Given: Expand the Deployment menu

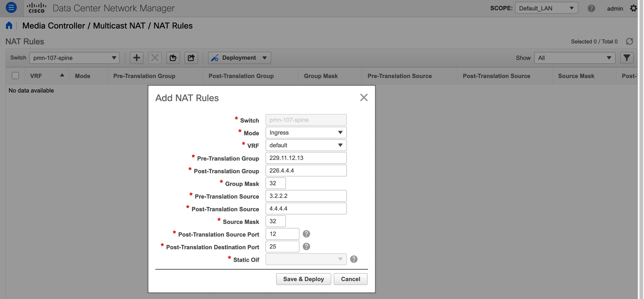Looking at the screenshot, I should coord(239,58).
